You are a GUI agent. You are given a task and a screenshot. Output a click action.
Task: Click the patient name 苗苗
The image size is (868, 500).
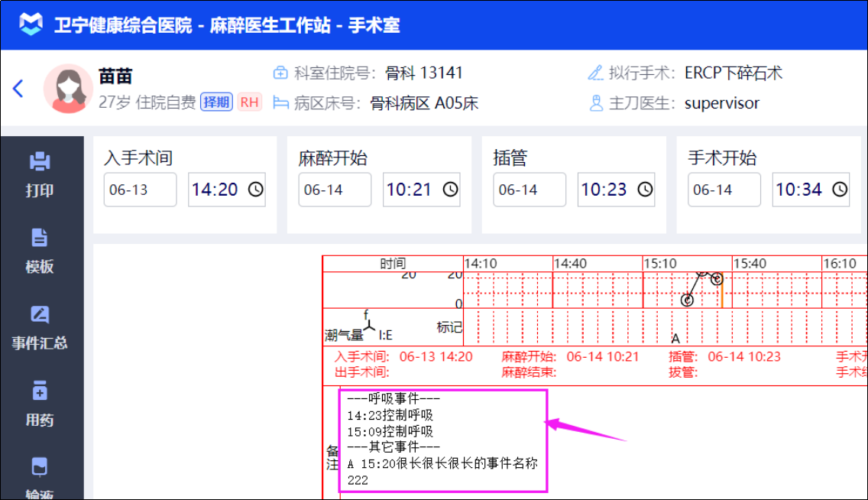[x=115, y=76]
